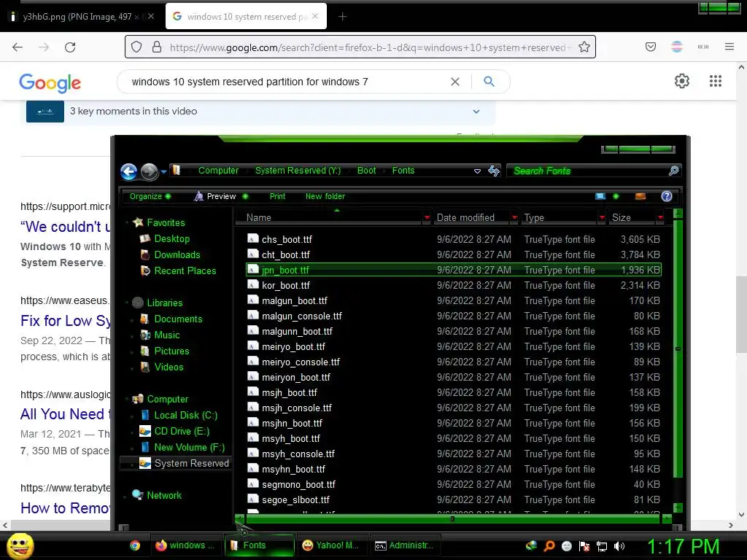Click in the Search Fonts field
The width and height of the screenshot is (747, 560).
(x=589, y=171)
